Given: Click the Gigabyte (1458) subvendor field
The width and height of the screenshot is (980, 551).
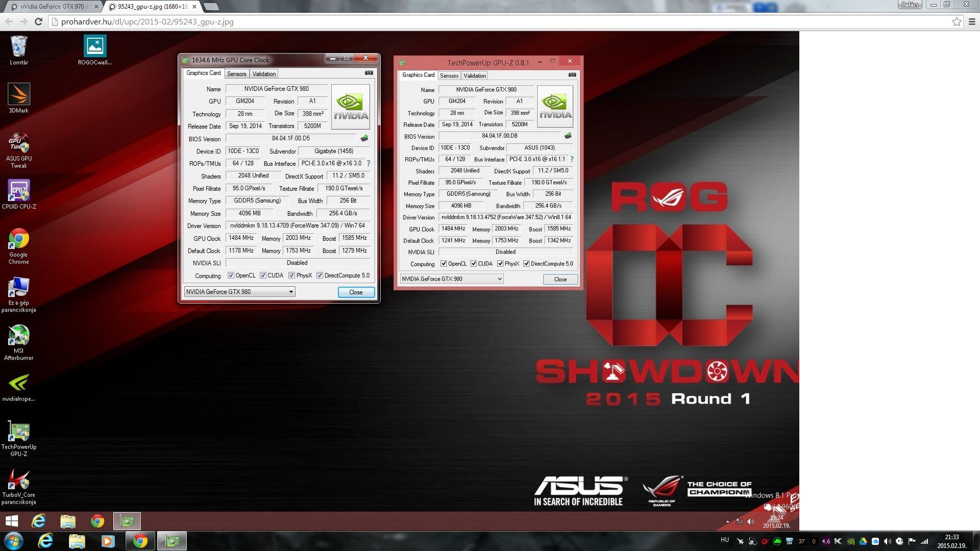Looking at the screenshot, I should pyautogui.click(x=334, y=151).
